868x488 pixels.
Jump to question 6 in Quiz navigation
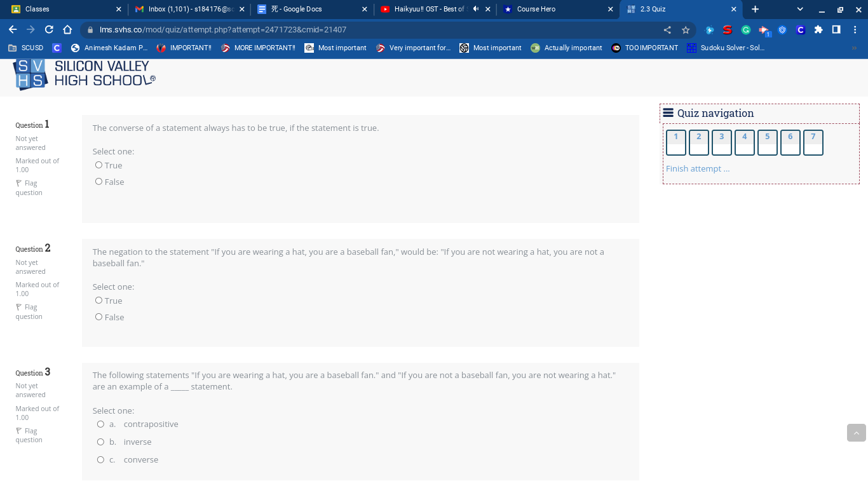pos(790,142)
